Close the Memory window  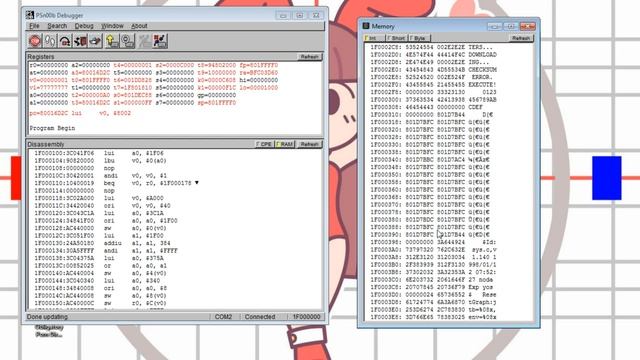(x=527, y=26)
